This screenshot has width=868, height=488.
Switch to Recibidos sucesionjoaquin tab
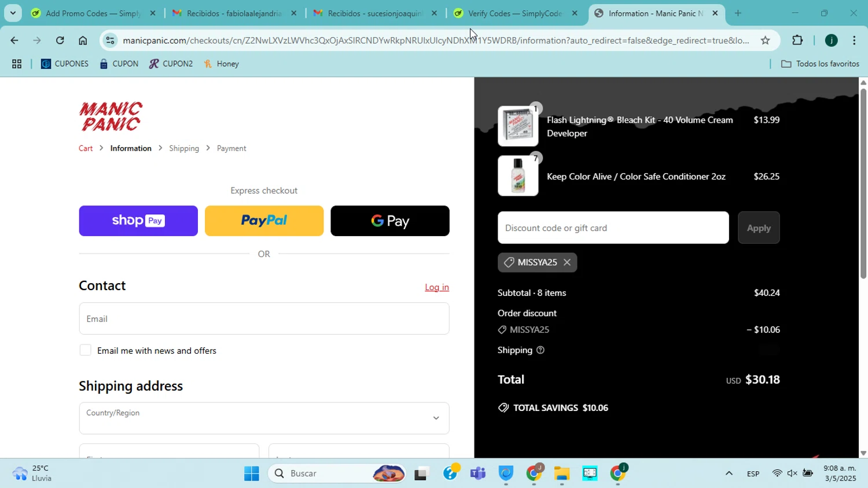375,13
